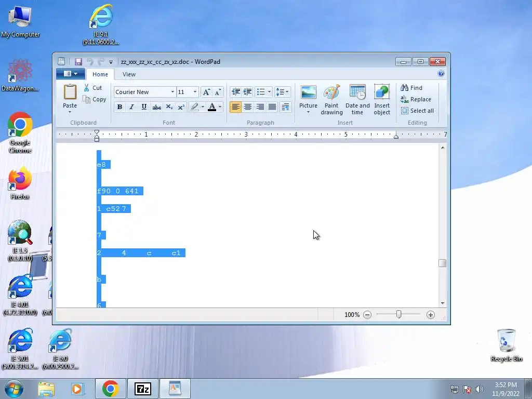Decrease the paragraph indent
The image size is (532, 399).
[236, 92]
